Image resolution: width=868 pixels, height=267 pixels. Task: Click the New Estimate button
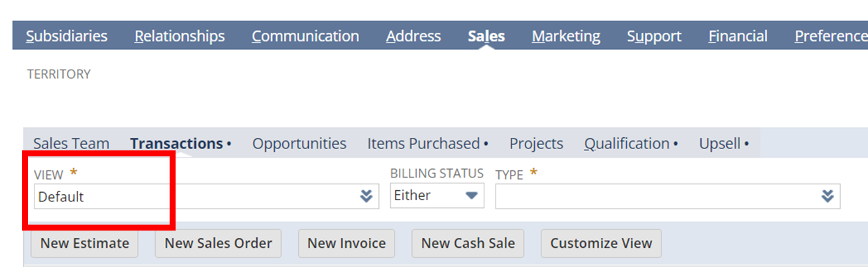coord(85,243)
